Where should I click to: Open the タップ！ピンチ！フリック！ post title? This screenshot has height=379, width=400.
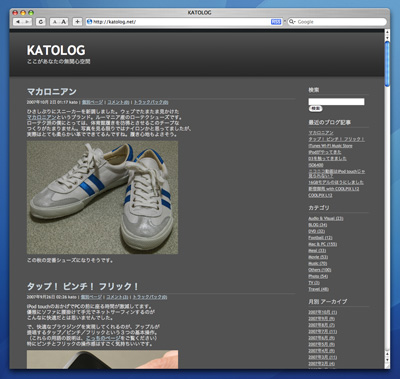[83, 286]
